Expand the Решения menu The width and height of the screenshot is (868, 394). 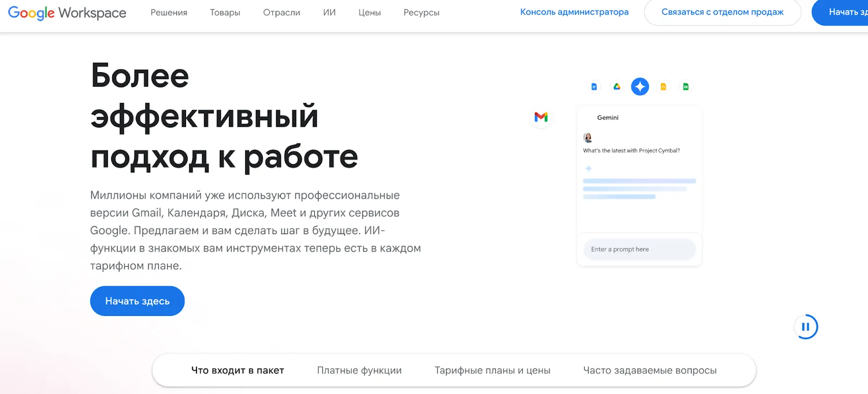169,12
